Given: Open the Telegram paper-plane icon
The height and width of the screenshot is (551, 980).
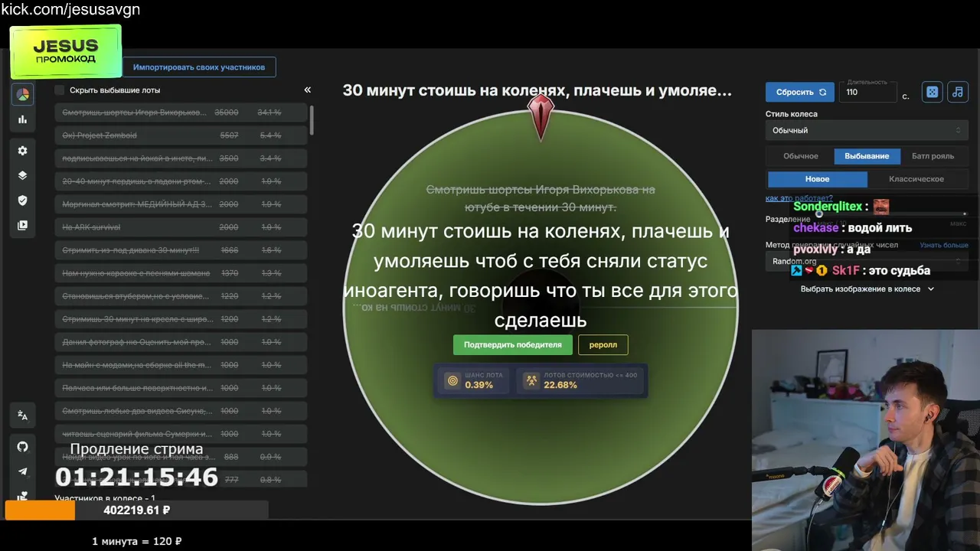Looking at the screenshot, I should click(23, 472).
